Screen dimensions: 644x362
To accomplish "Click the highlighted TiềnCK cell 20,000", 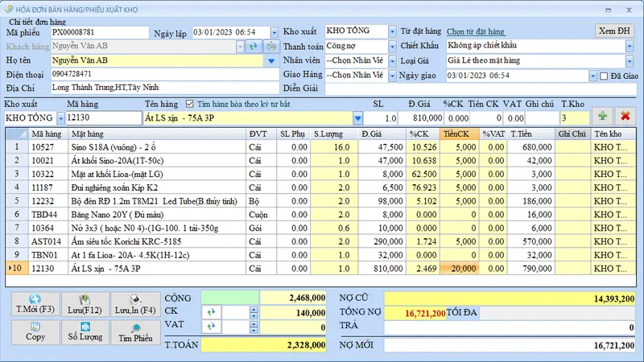I will coord(459,269).
